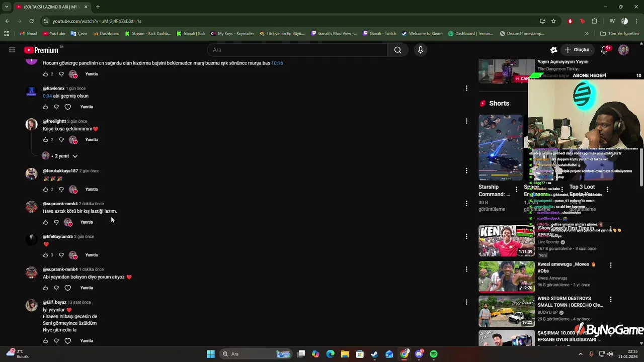Open options menu for @EfeBayram55 comment
Screen dimensions: 644x362
(466, 236)
